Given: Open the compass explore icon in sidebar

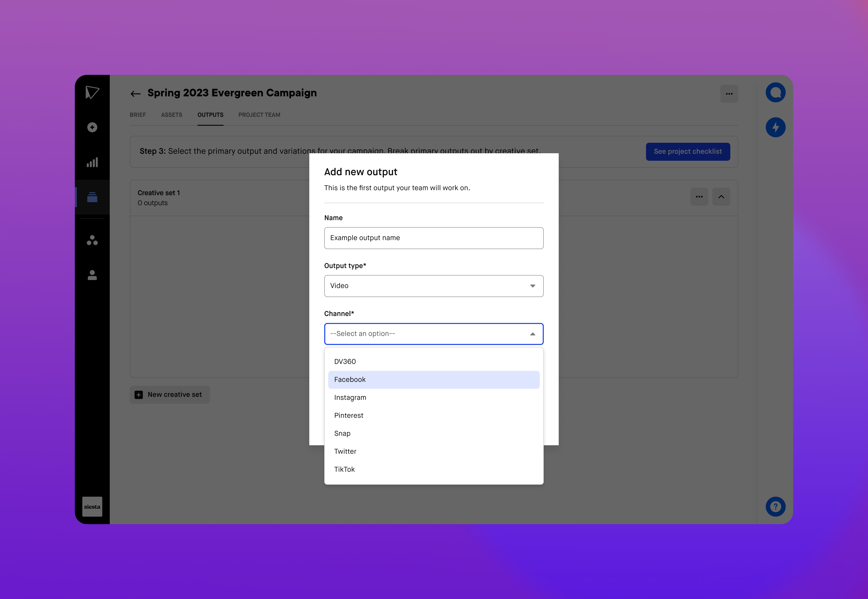Looking at the screenshot, I should 92,127.
